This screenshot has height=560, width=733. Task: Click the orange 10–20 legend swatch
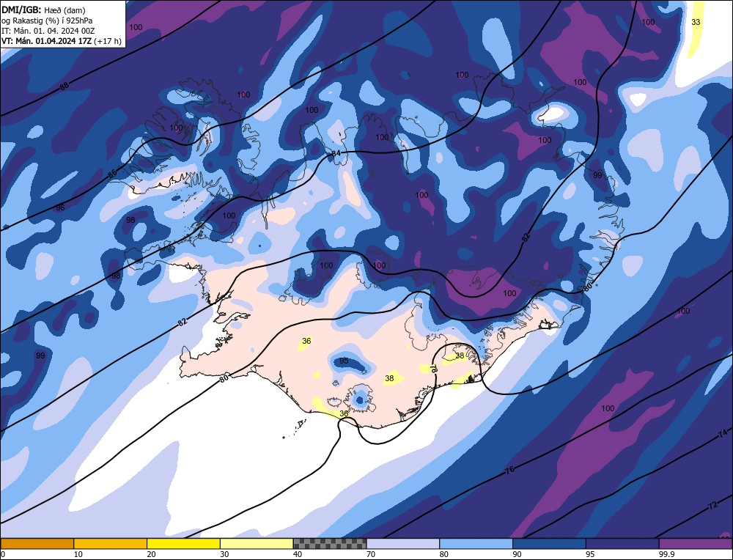click(111, 543)
